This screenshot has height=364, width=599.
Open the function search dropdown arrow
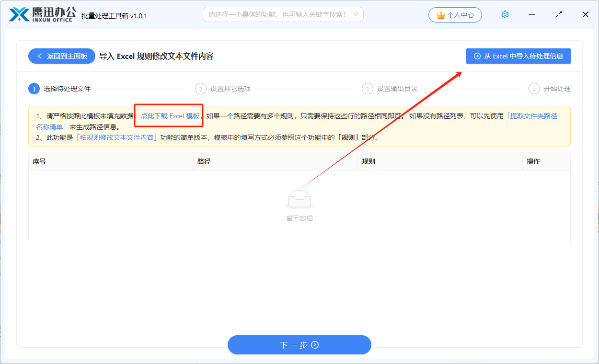click(355, 14)
